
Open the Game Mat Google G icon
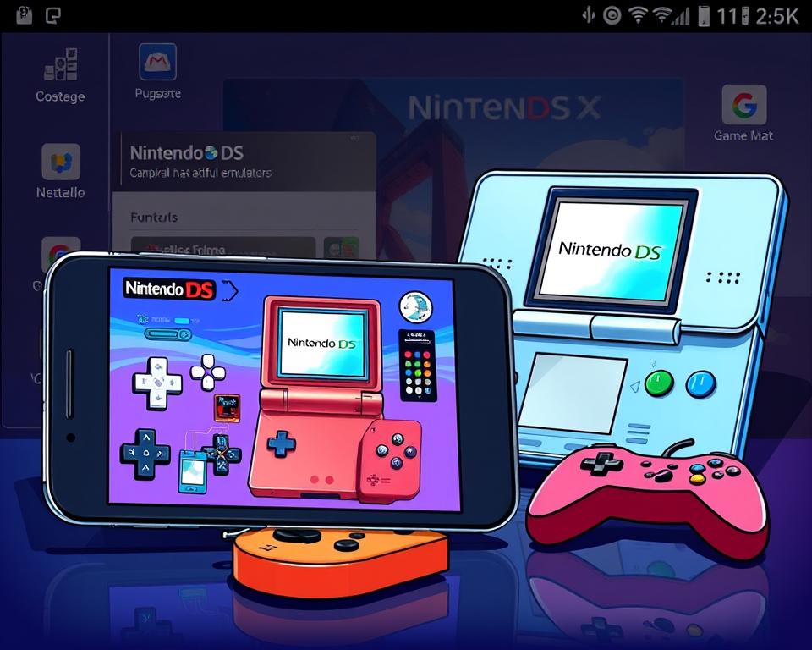click(x=744, y=105)
